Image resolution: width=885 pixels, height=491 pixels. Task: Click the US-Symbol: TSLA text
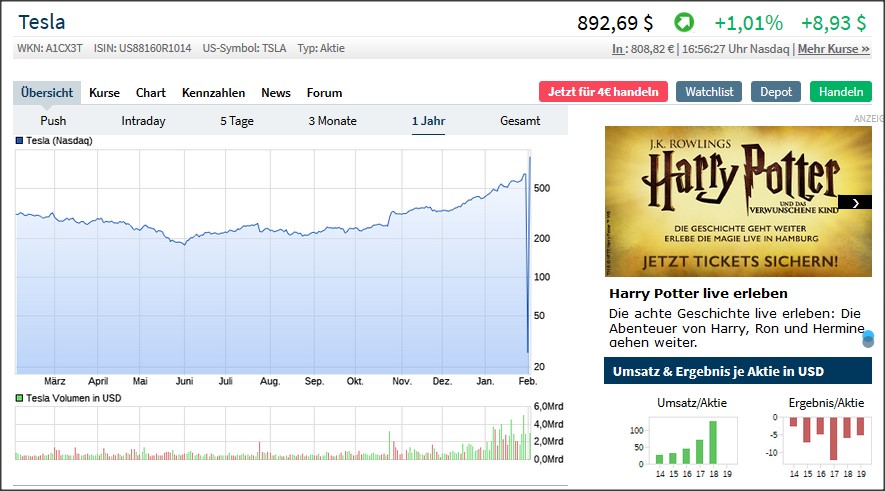click(244, 49)
